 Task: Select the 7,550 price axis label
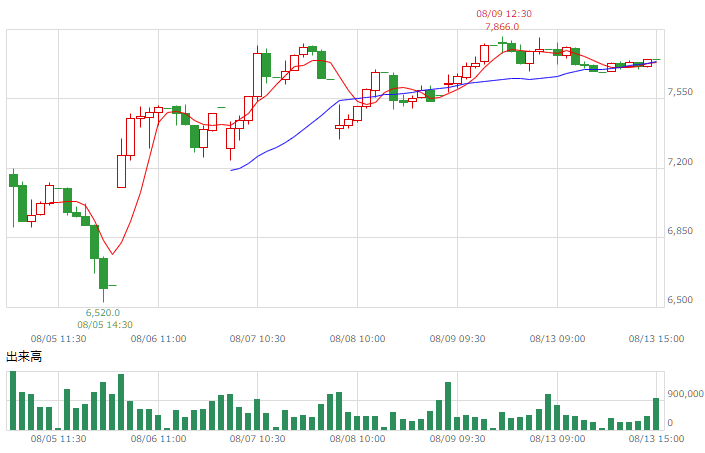click(x=680, y=92)
